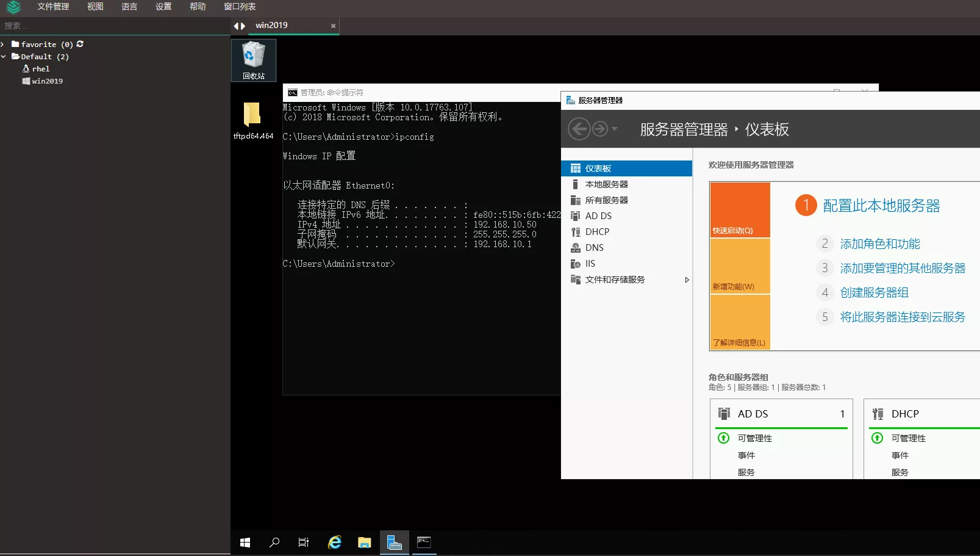Click Server Manager back arrow button

579,129
